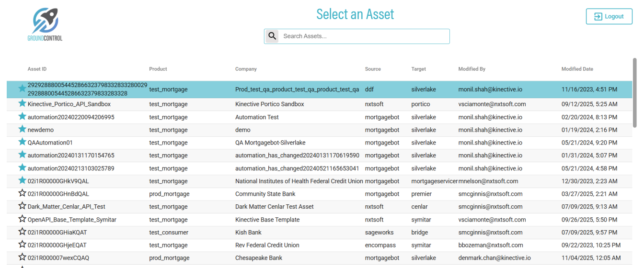The width and height of the screenshot is (644, 268).
Task: Select the Kish Bank asset row
Action: coord(248,233)
